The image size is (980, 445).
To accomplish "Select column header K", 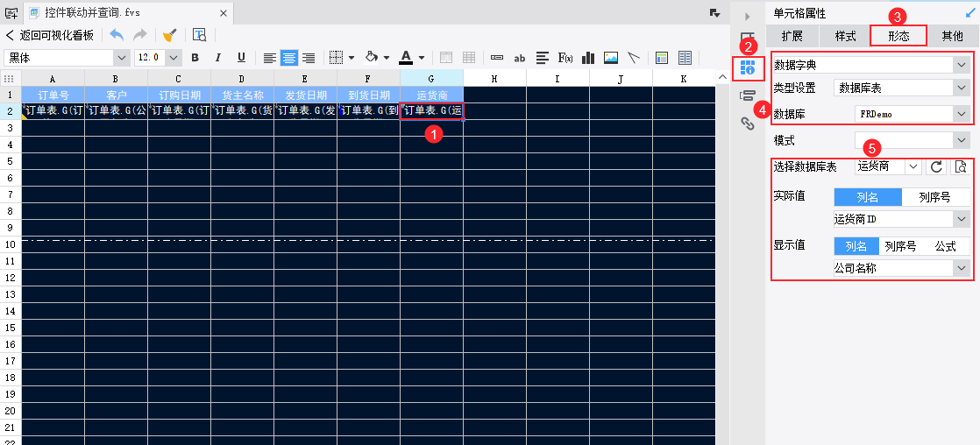I will click(x=683, y=79).
